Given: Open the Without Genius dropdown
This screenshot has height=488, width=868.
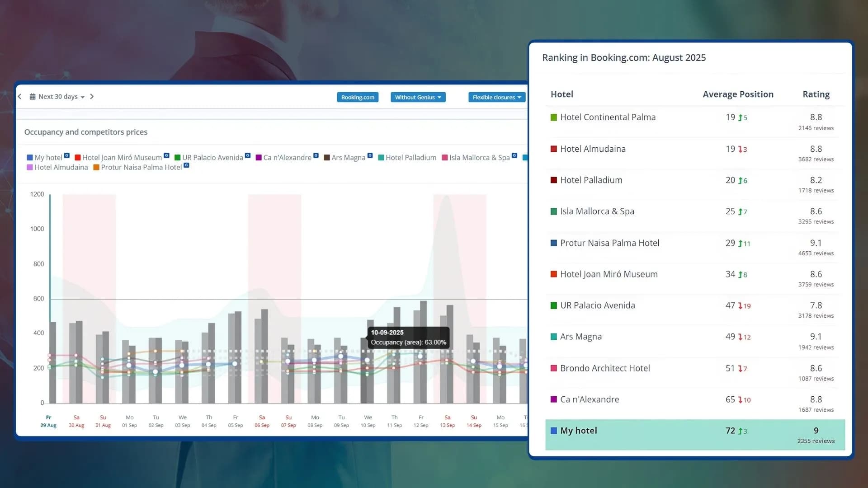Looking at the screenshot, I should pos(418,97).
